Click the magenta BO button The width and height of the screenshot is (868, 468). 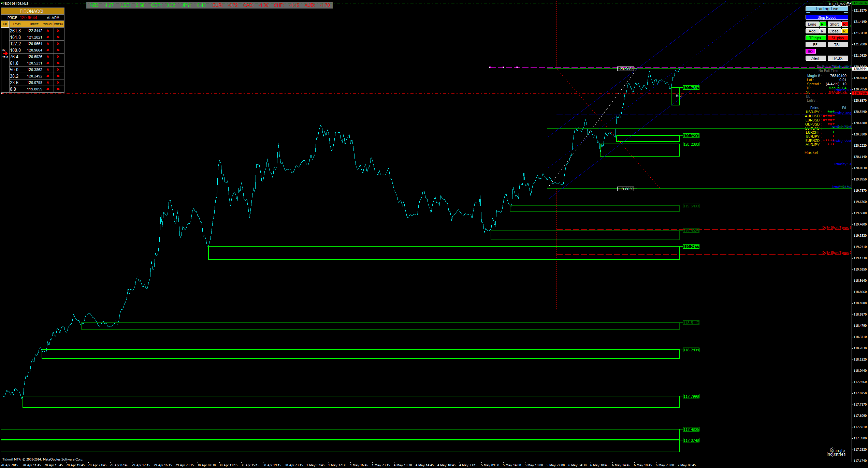tap(810, 52)
